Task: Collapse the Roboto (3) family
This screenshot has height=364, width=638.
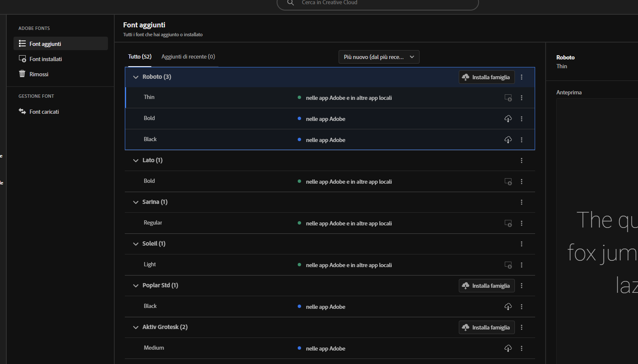Action: (x=136, y=77)
